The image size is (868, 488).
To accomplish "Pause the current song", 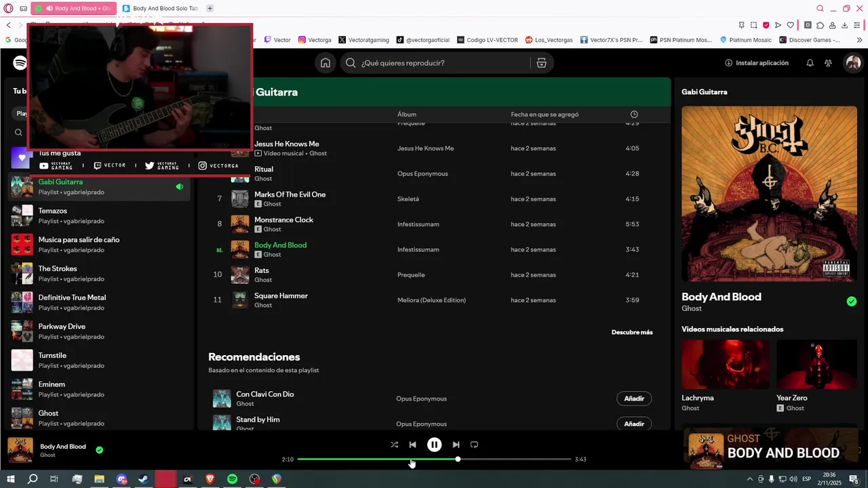I will point(434,445).
